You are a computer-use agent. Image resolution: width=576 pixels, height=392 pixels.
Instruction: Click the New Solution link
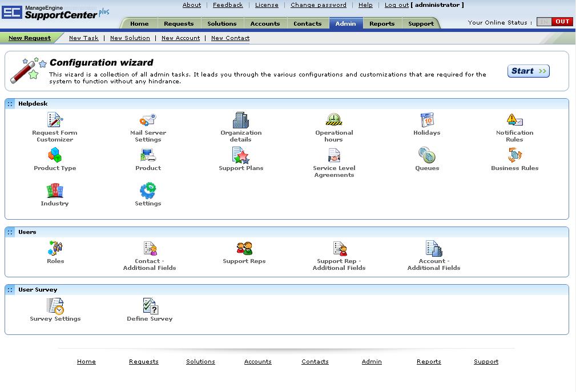pyautogui.click(x=130, y=38)
